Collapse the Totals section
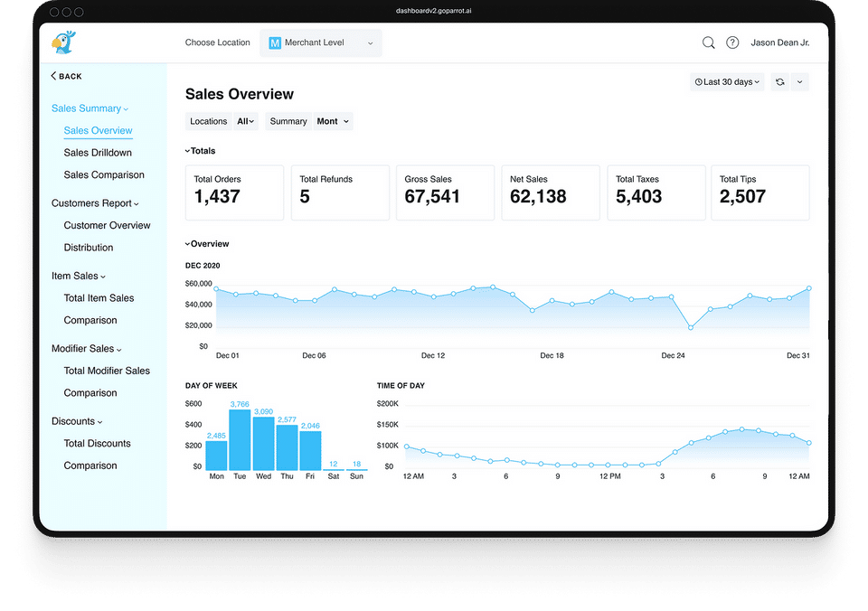This screenshot has width=868, height=611. pos(200,151)
